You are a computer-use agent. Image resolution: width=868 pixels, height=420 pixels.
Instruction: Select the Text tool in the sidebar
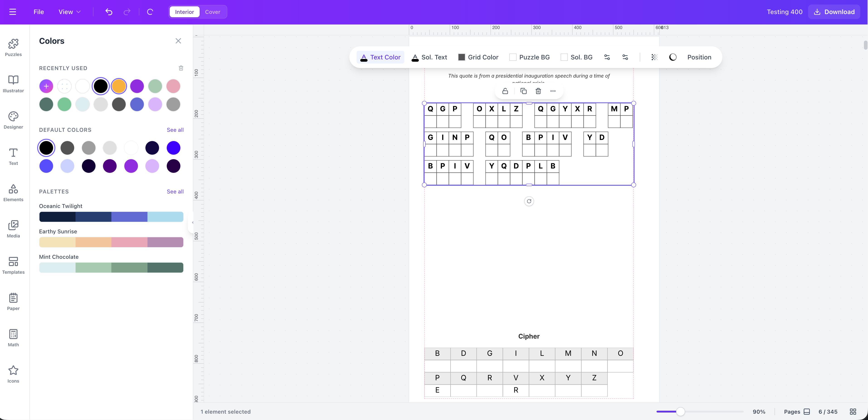pos(13,157)
